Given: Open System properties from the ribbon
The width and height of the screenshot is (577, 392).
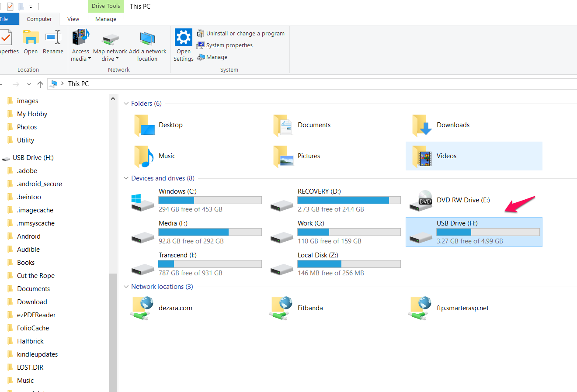Looking at the screenshot, I should pos(225,45).
